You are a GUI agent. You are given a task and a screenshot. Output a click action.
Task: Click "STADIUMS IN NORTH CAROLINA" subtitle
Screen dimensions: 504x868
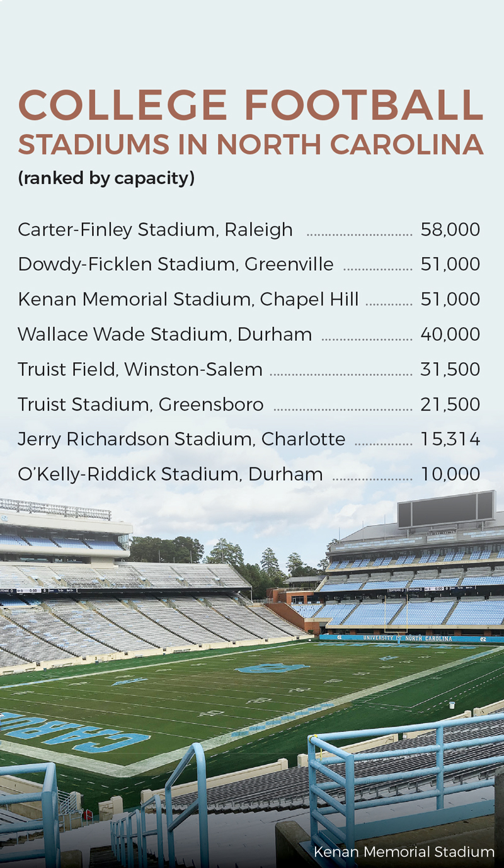tap(251, 145)
